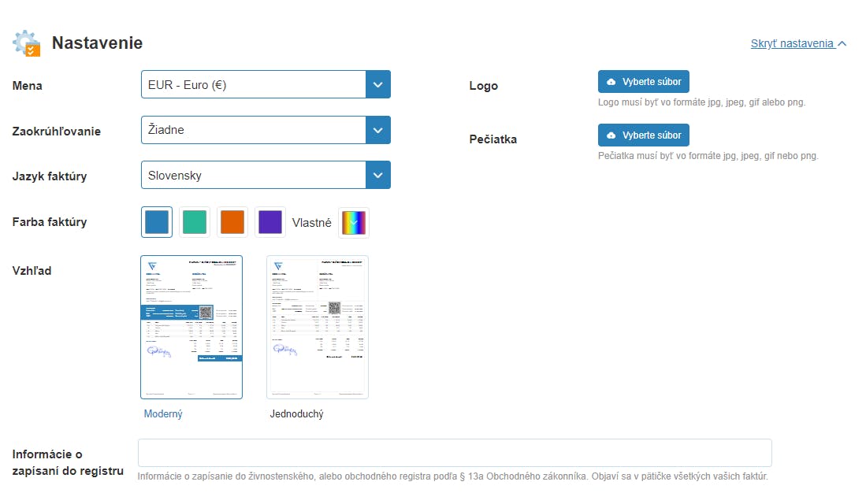Click the Jednoduchý template label
866x504 pixels.
point(296,413)
